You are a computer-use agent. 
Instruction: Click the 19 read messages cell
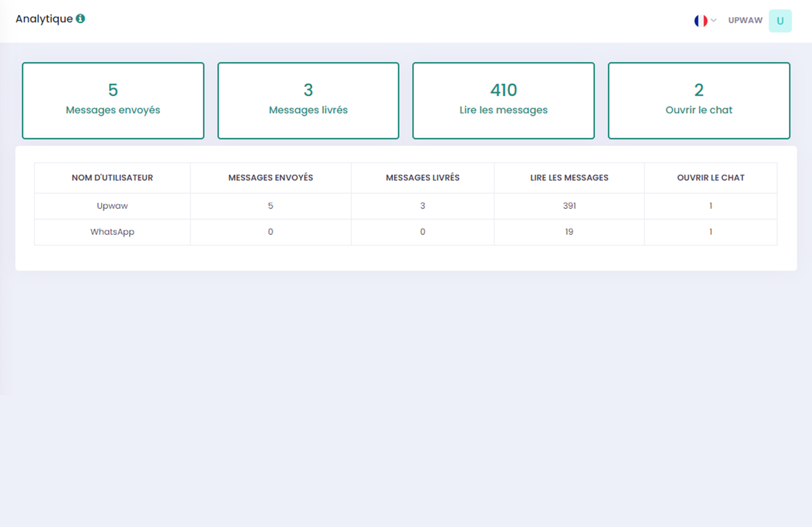[x=569, y=232]
